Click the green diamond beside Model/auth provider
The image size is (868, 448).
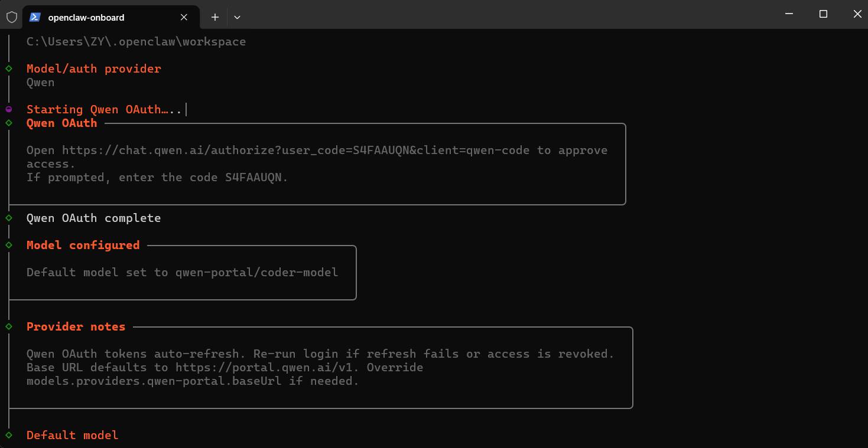coord(9,68)
